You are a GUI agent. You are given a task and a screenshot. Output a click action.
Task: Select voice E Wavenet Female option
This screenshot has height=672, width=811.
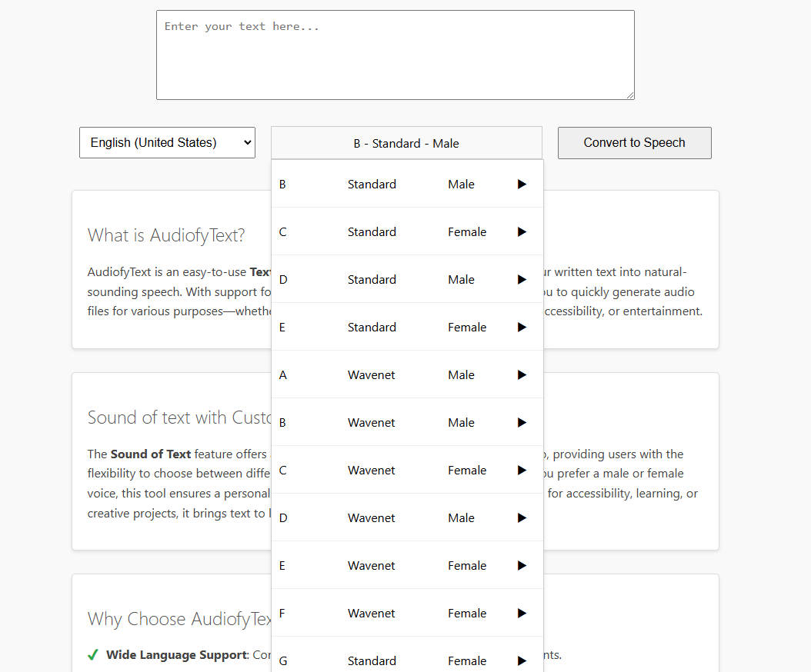[407, 565]
